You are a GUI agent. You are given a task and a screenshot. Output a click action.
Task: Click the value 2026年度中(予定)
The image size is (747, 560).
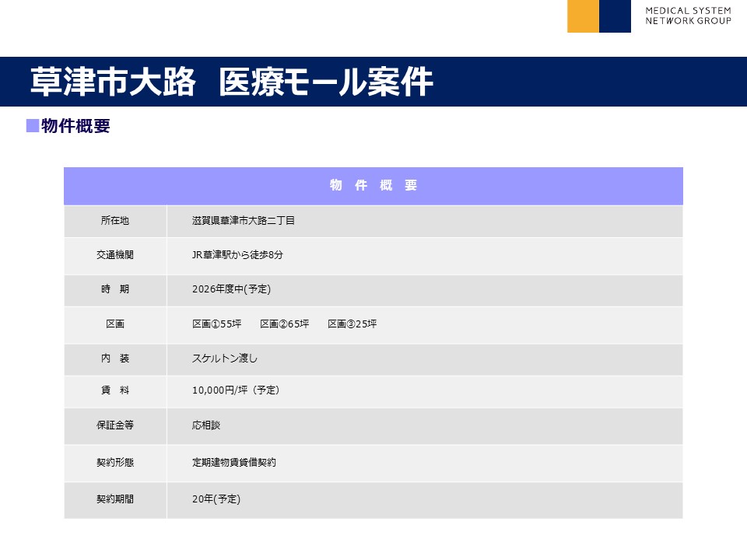(231, 289)
